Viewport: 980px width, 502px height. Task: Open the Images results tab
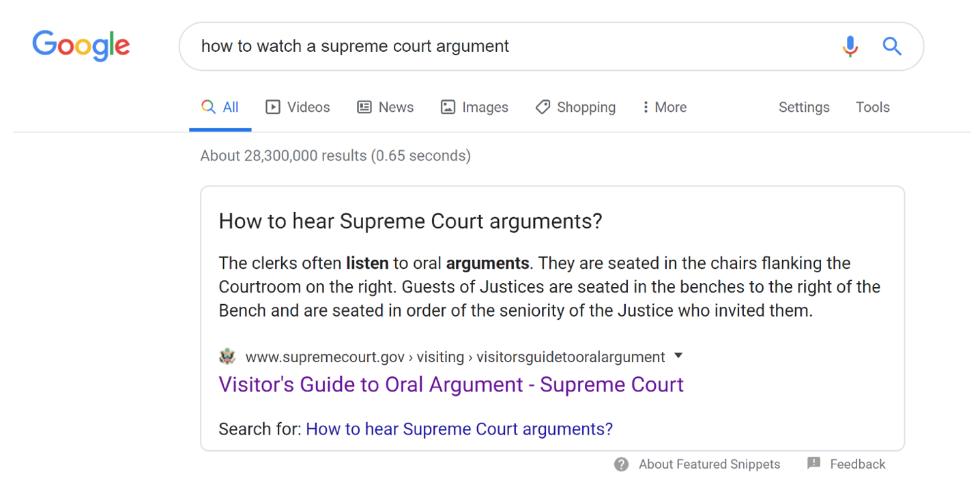coord(474,107)
